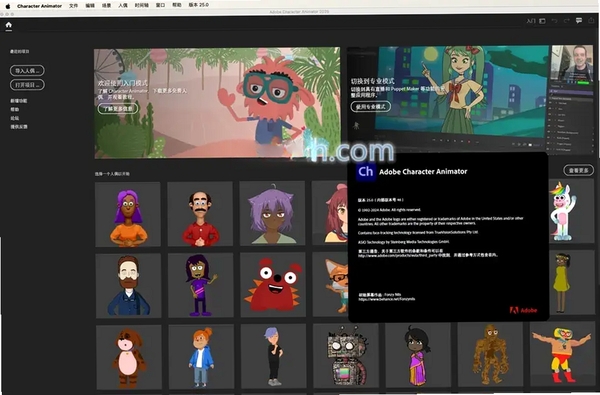Click the 最近的项目 heading

point(20,51)
